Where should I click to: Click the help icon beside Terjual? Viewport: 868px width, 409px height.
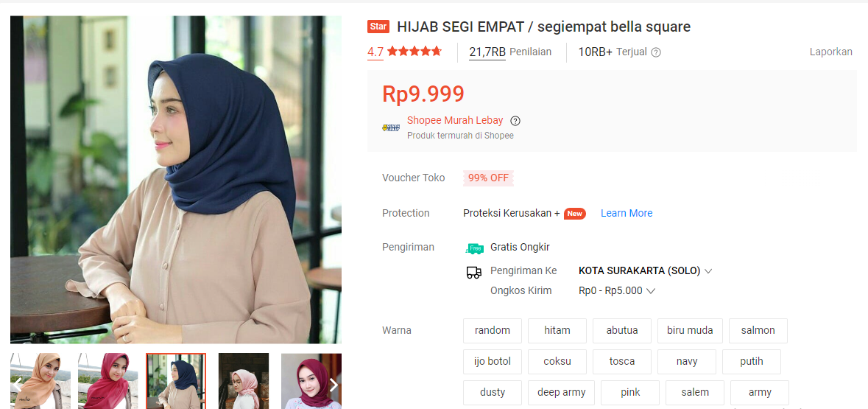pos(656,52)
